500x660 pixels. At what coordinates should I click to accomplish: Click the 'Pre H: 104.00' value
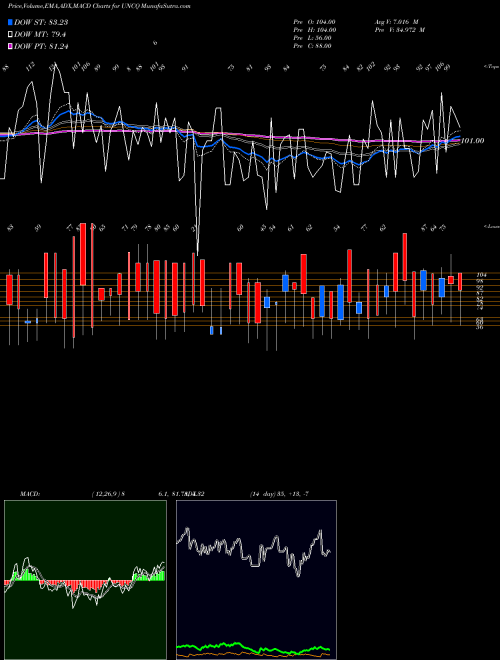(314, 30)
